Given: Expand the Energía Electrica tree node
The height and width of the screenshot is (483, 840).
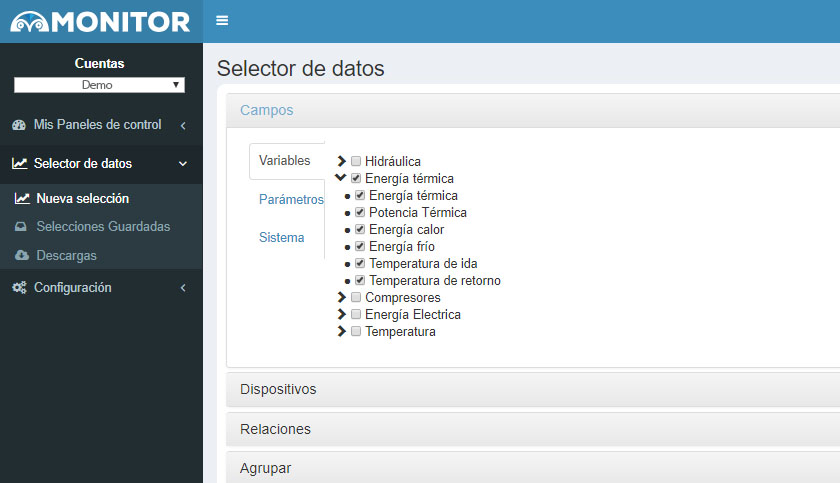Looking at the screenshot, I should click(341, 314).
